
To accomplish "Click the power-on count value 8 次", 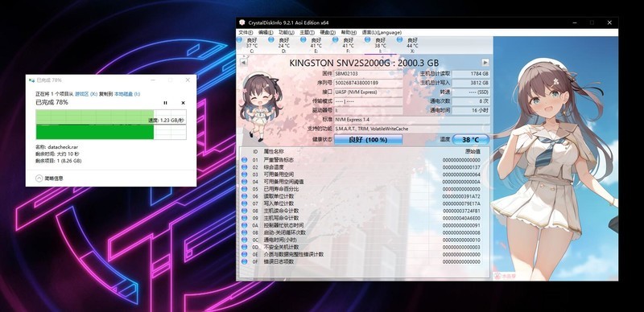I will [471, 101].
